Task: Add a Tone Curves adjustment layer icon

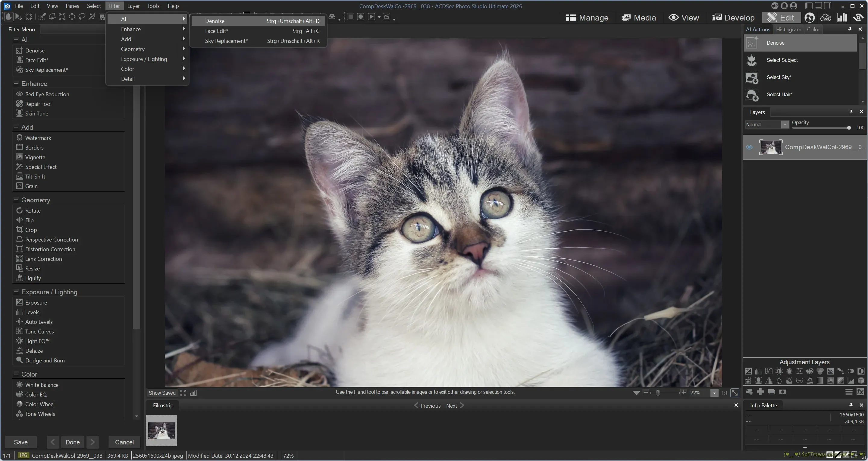Action: pos(769,371)
